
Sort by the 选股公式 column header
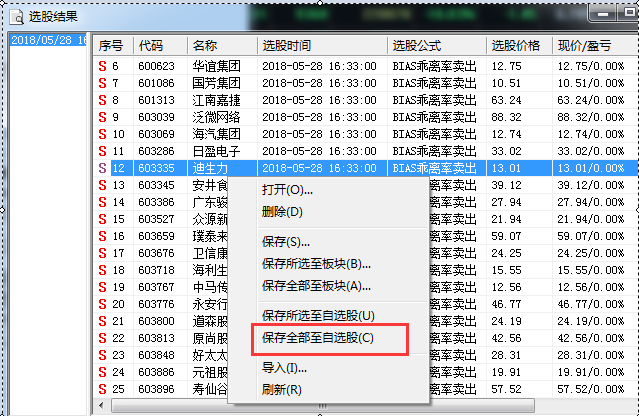point(416,46)
